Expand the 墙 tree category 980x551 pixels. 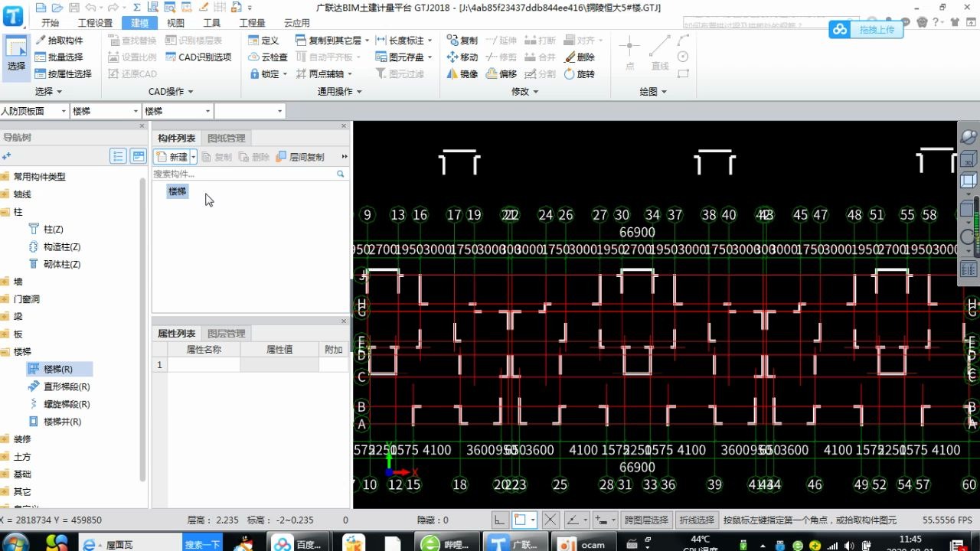point(5,282)
